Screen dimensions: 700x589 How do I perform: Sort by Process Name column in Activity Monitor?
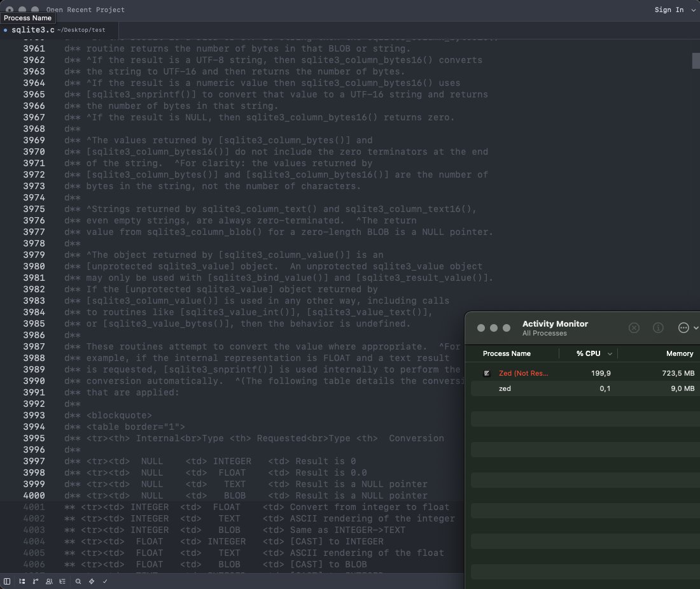(507, 353)
